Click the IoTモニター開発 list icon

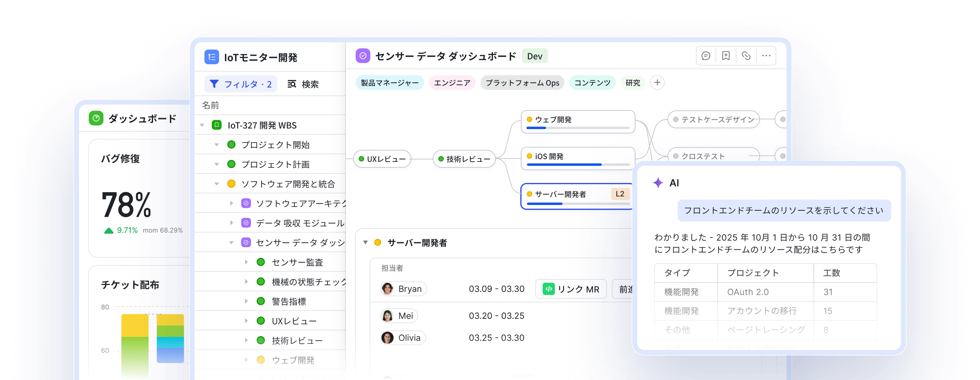point(211,57)
